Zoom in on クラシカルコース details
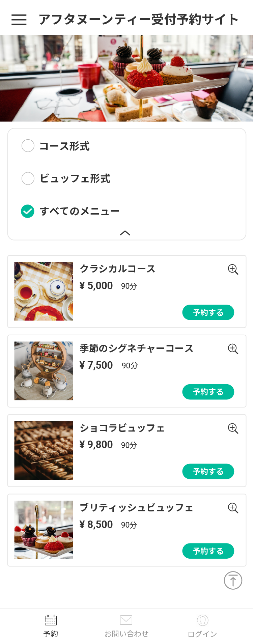This screenshot has width=253, height=644. click(x=233, y=270)
